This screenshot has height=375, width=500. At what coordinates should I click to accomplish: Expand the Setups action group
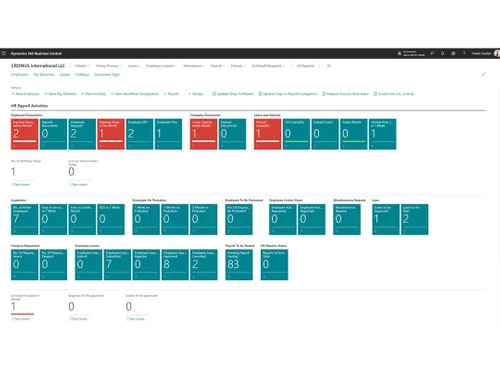click(x=196, y=94)
